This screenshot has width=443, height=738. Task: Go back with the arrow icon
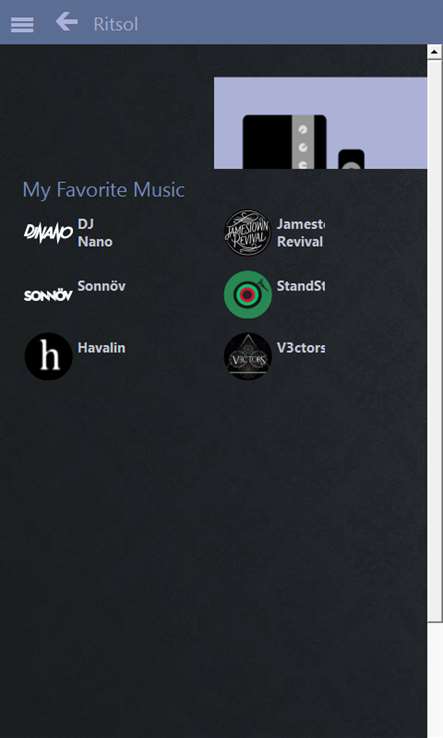pyautogui.click(x=66, y=22)
